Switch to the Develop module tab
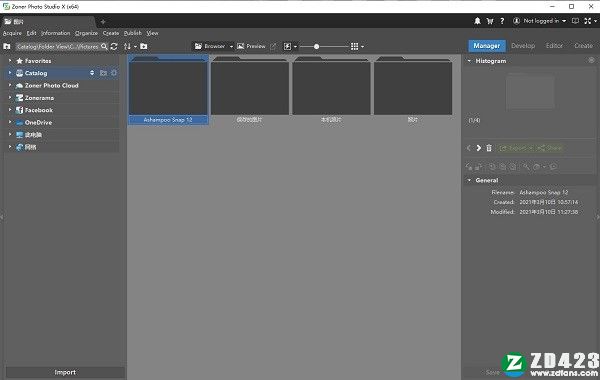This screenshot has width=600, height=380. (523, 46)
